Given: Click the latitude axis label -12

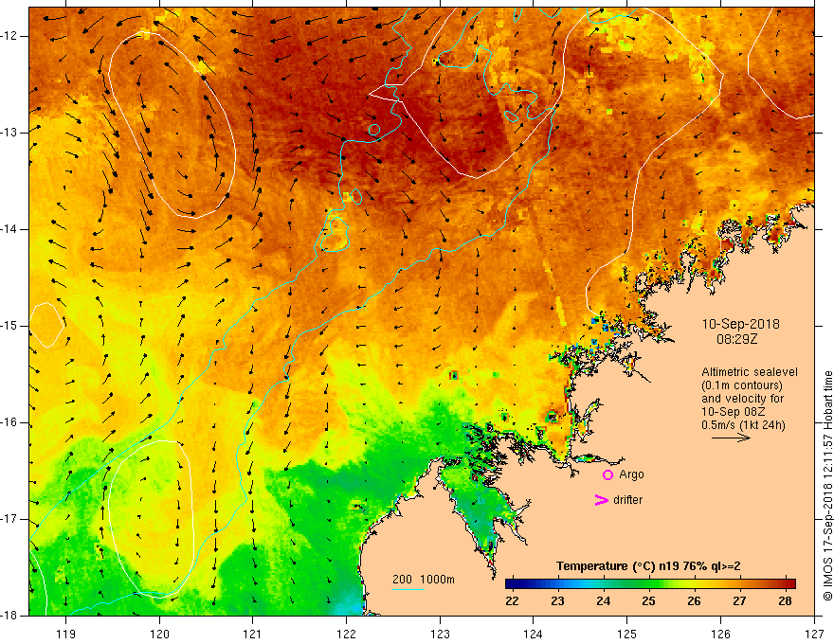Looking at the screenshot, I should pos(10,36).
